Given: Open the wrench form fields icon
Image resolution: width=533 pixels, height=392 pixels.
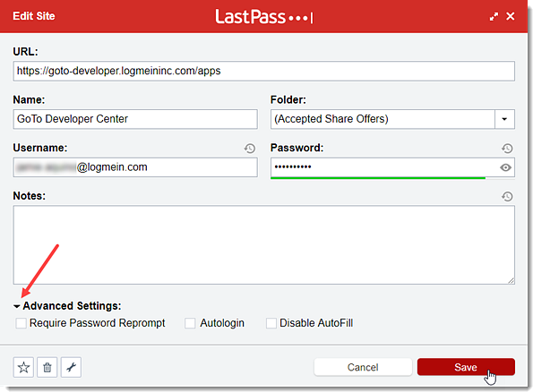Looking at the screenshot, I should (x=71, y=367).
